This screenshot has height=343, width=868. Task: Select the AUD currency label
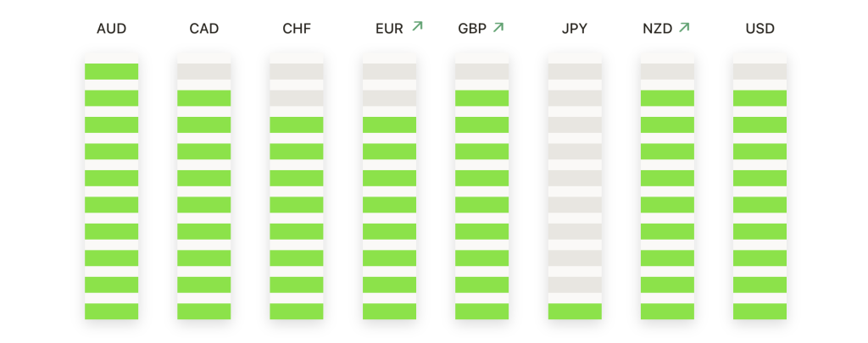pos(111,29)
